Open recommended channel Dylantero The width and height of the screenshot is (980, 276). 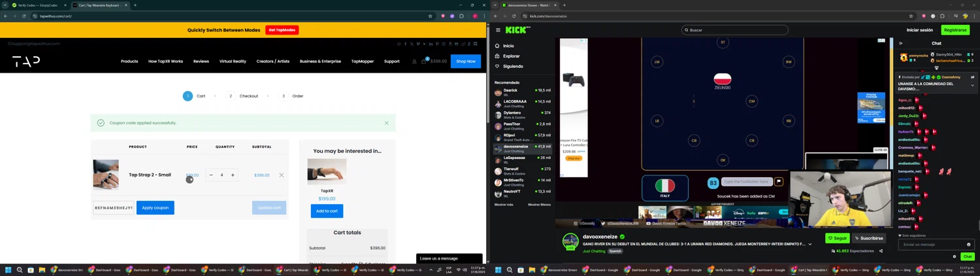[523, 114]
